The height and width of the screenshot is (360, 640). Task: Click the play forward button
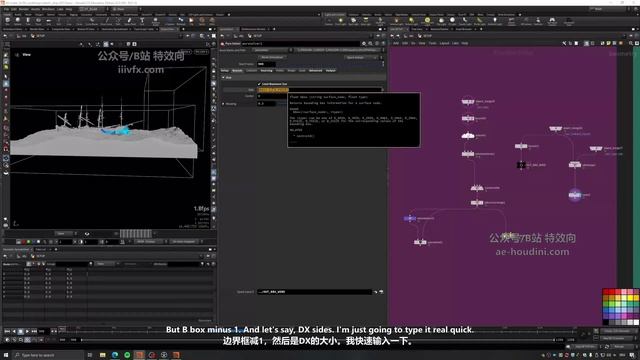[x=27, y=331]
